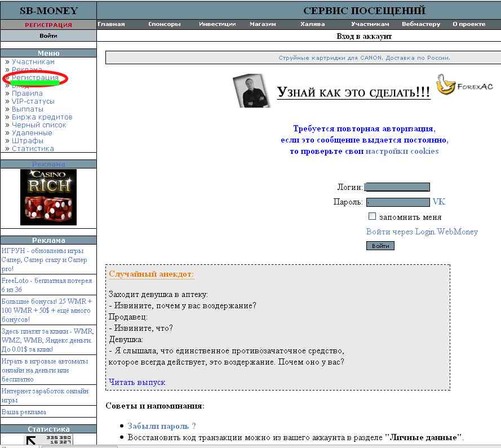Open the Магазин nav item

pyautogui.click(x=263, y=24)
